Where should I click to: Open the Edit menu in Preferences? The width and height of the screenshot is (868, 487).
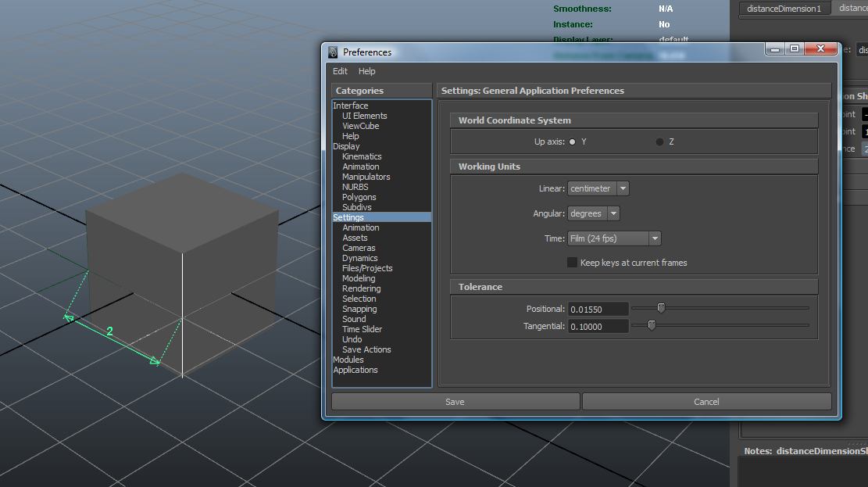point(340,70)
